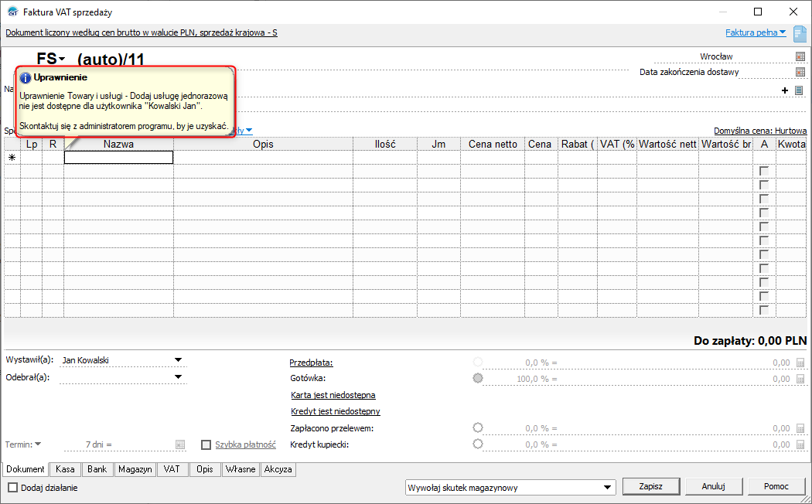Open calculator icon in Kredyt kupiecki row
This screenshot has width=812, height=504.
point(800,444)
